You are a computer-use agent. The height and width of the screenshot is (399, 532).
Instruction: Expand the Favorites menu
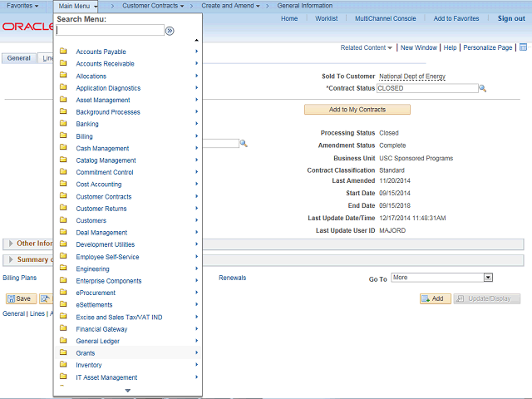pos(22,6)
